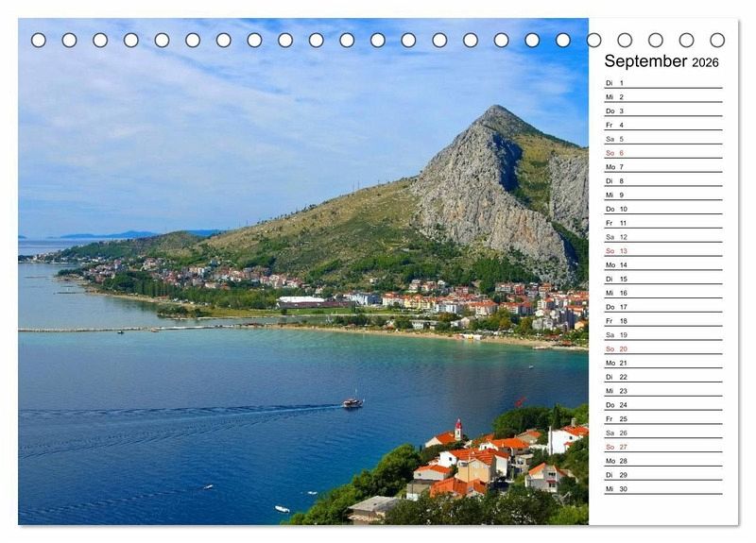The image size is (756, 543).
Task: Click the boat sailing on the bay
Action: point(352,402)
